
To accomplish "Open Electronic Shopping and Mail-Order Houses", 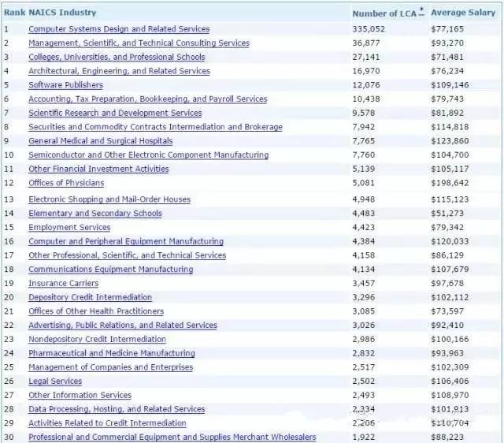I will click(109, 199).
